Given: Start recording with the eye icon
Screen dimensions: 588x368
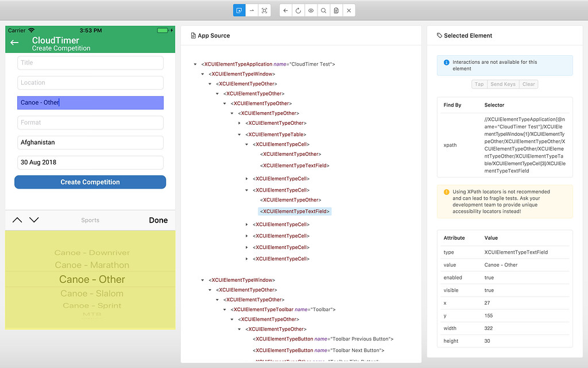Looking at the screenshot, I should [x=311, y=10].
